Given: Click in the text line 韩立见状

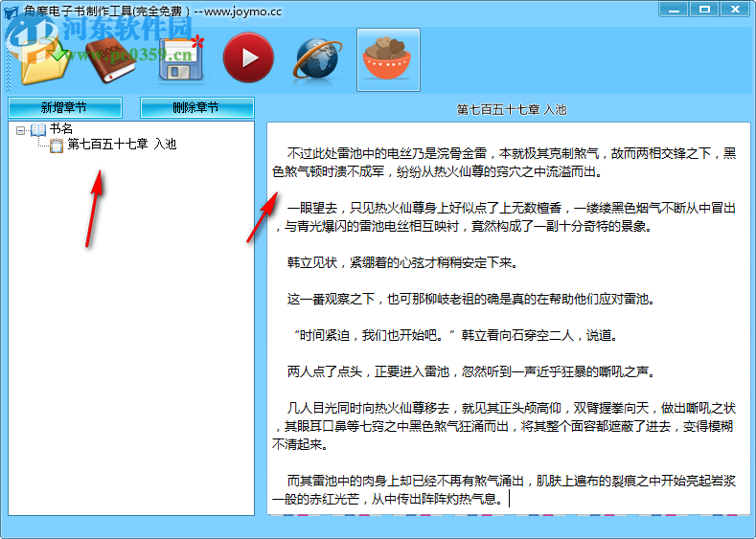Looking at the screenshot, I should (402, 263).
